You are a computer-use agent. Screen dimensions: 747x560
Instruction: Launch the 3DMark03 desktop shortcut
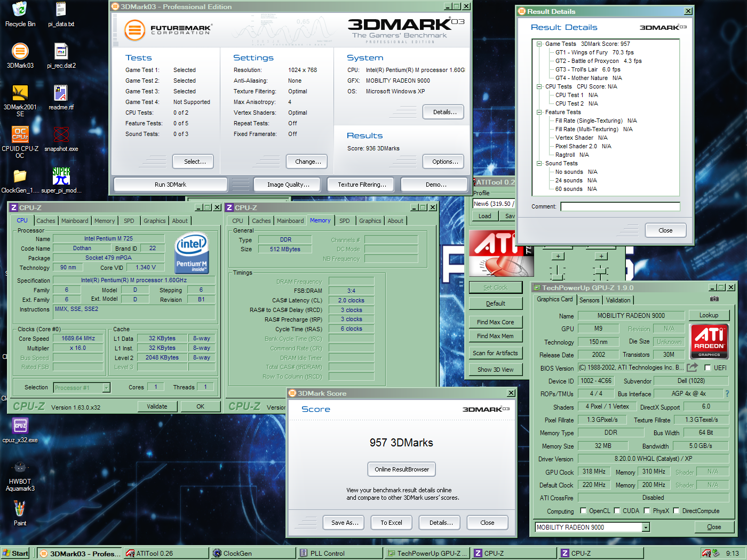pos(20,51)
